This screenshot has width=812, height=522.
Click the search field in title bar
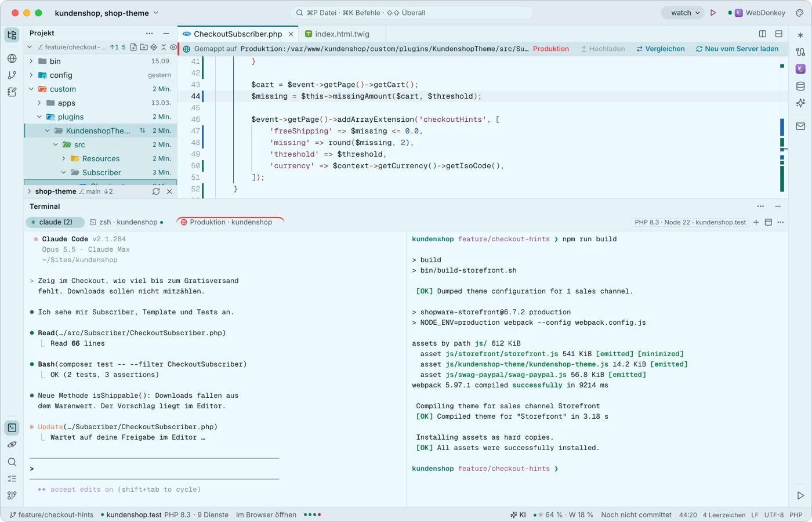(x=412, y=13)
